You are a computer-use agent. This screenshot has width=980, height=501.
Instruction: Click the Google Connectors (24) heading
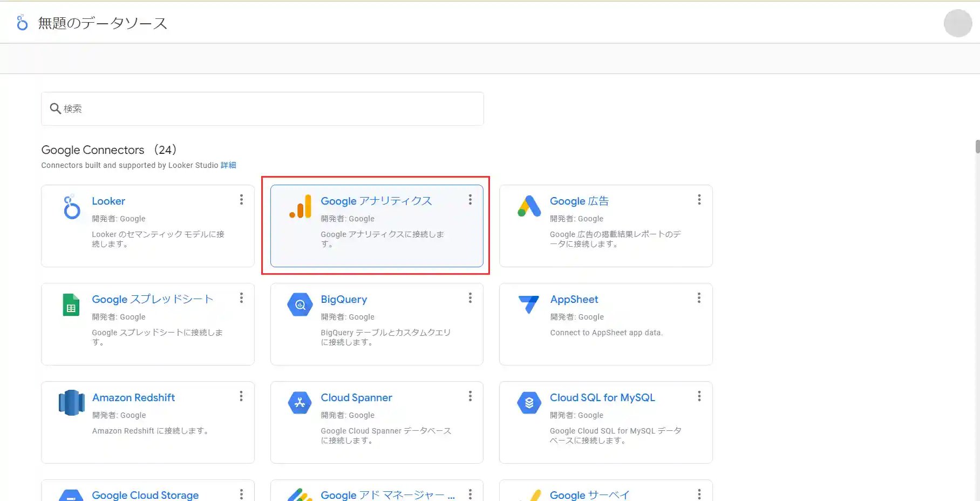click(109, 150)
